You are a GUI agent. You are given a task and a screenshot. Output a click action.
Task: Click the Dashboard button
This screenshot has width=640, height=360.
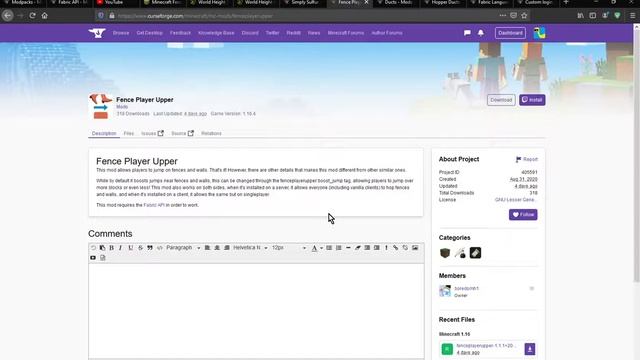(510, 33)
